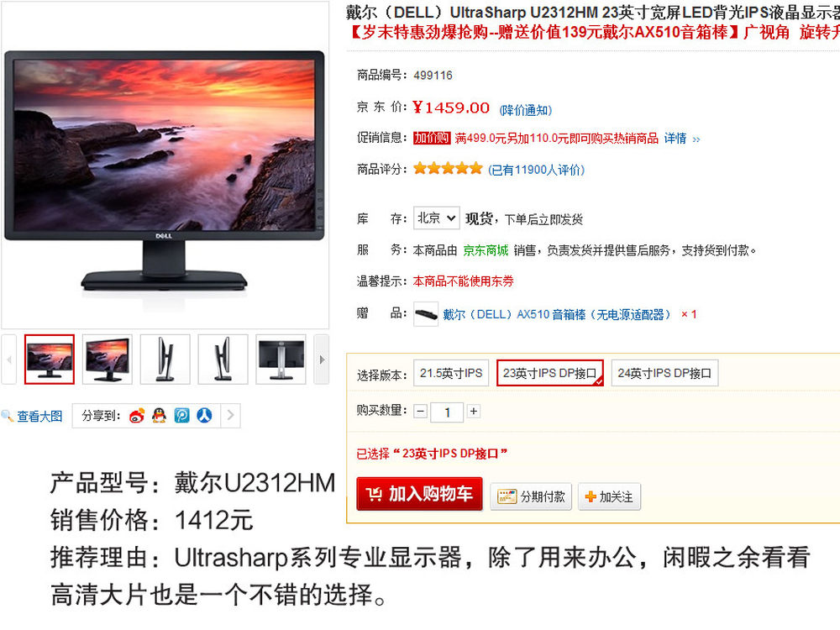Viewport: 840px width, 630px height.
Task: Share to Sina Weibo icon
Action: click(x=137, y=415)
